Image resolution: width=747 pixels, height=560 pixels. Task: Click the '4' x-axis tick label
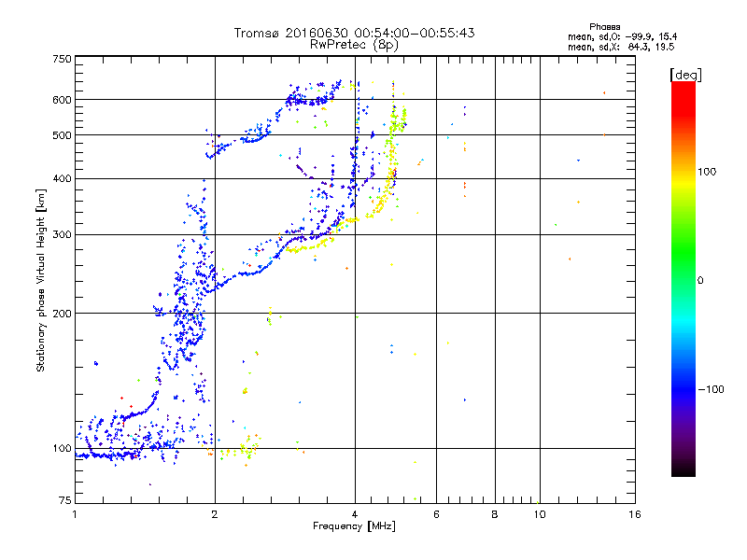[x=355, y=514]
